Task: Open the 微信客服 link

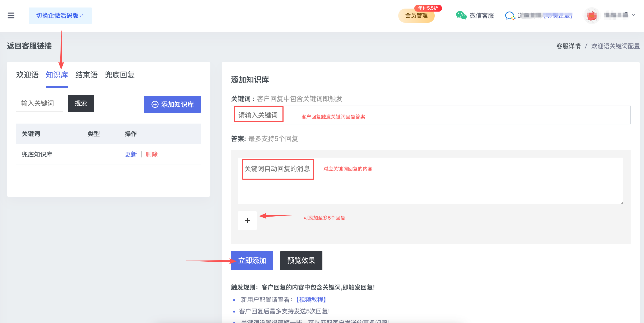Action: pyautogui.click(x=482, y=16)
